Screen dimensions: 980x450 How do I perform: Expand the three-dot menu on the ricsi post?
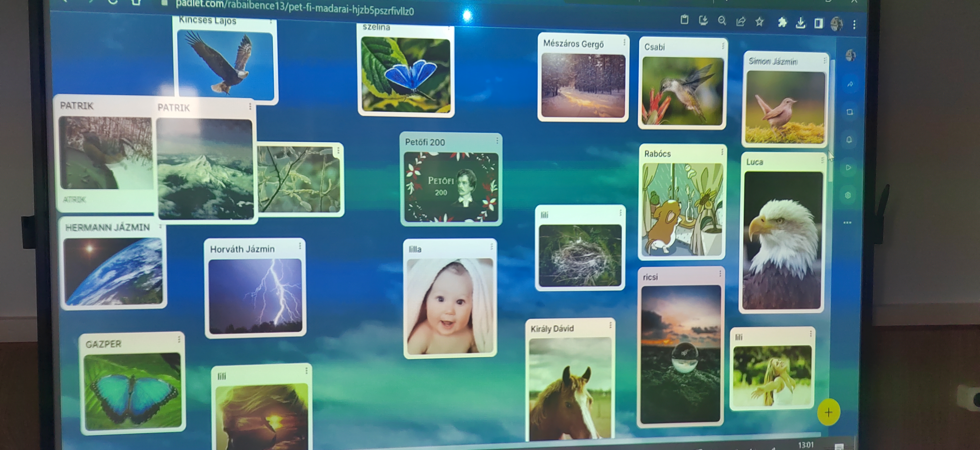(720, 274)
